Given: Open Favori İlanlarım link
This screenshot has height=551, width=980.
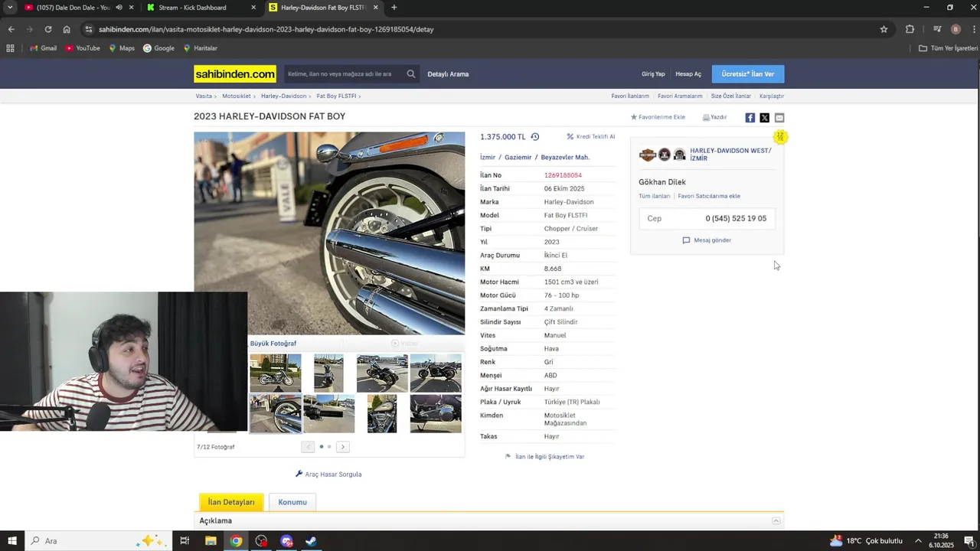Looking at the screenshot, I should point(630,96).
